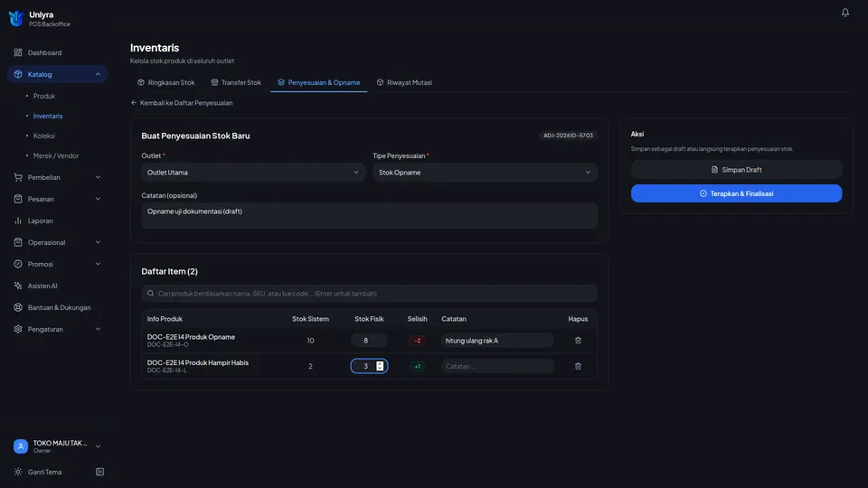
Task: Expand the Pesanan menu chevron
Action: click(98, 199)
